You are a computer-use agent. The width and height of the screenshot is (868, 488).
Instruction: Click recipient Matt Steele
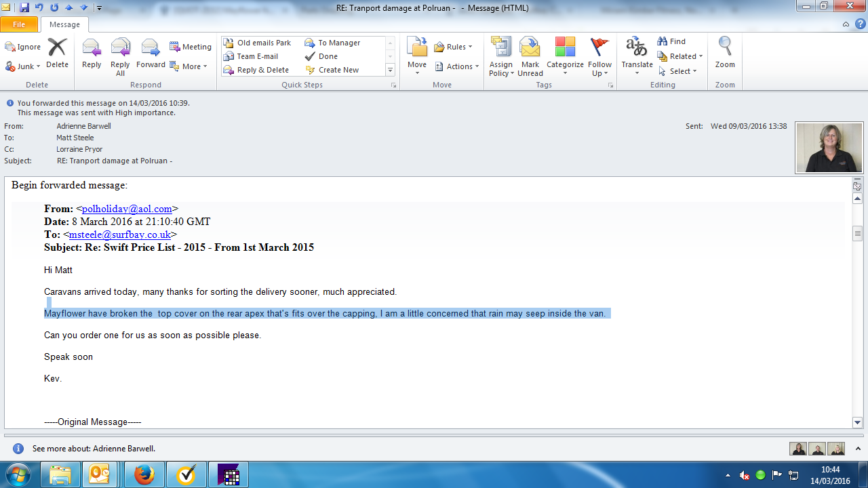click(x=75, y=138)
